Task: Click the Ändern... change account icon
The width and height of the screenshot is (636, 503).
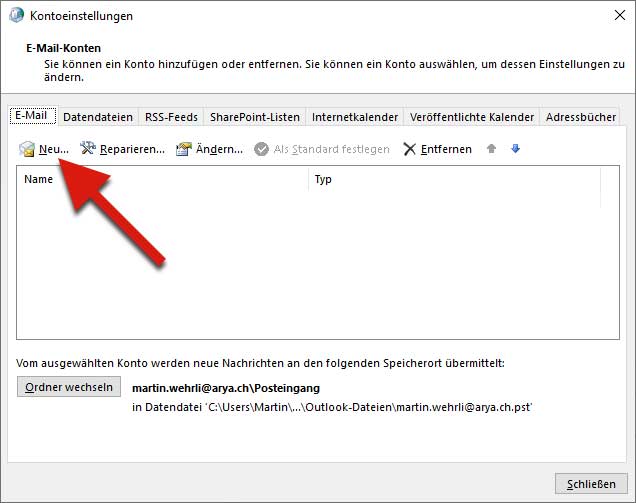Action: pos(184,149)
